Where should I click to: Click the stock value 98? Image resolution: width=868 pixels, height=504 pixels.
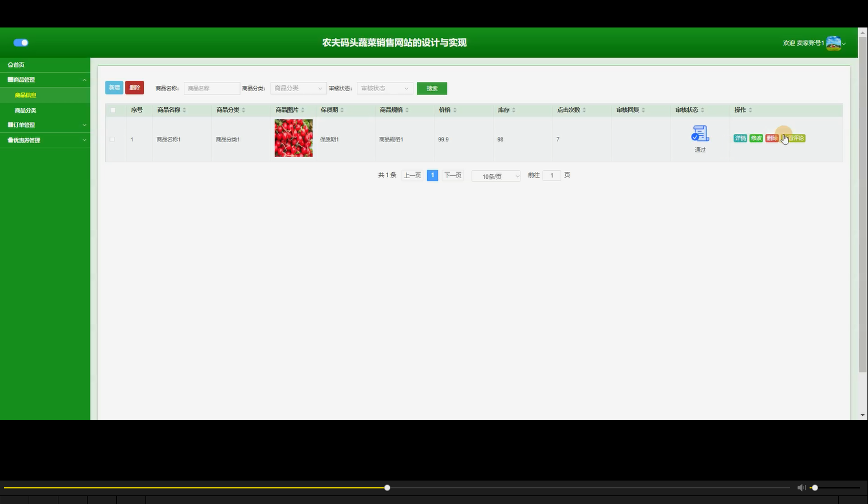click(x=500, y=139)
